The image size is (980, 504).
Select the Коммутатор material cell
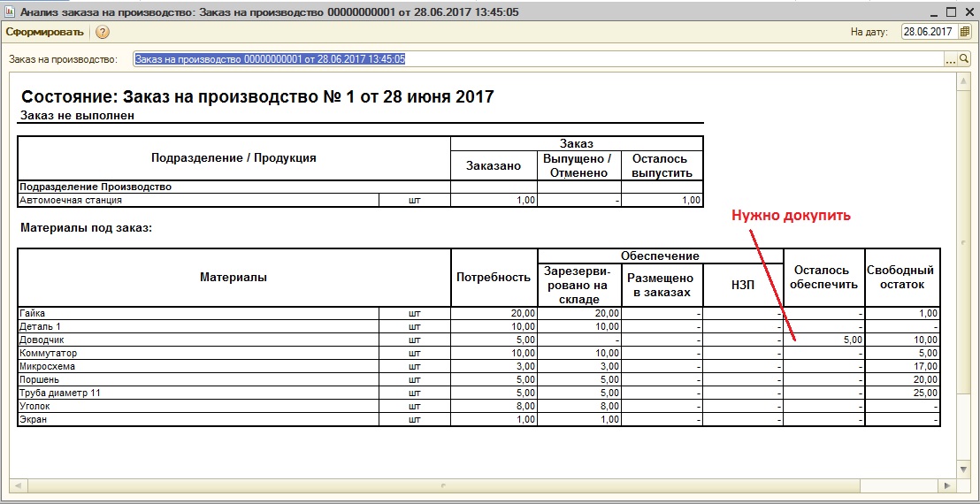(x=198, y=354)
